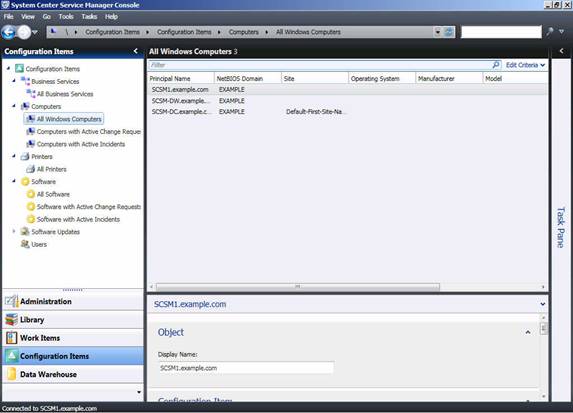573x413 pixels.
Task: Switch to the Administration workspace
Action: click(73, 302)
